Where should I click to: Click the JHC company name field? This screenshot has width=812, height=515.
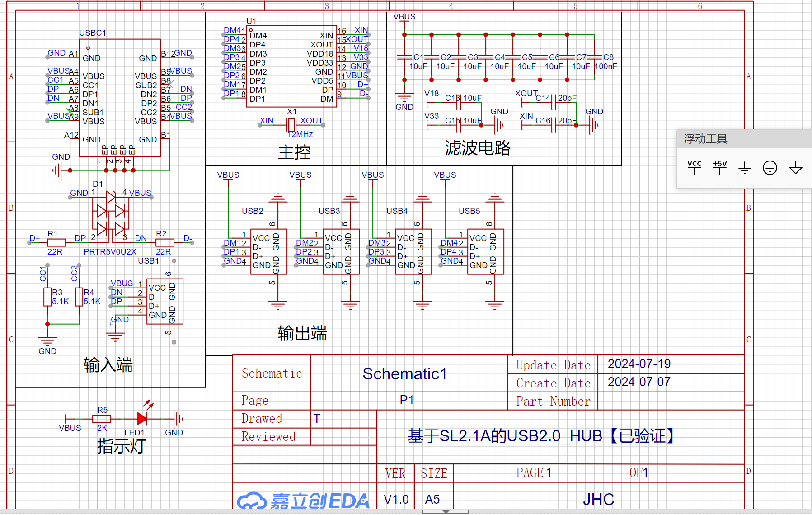coord(598,499)
